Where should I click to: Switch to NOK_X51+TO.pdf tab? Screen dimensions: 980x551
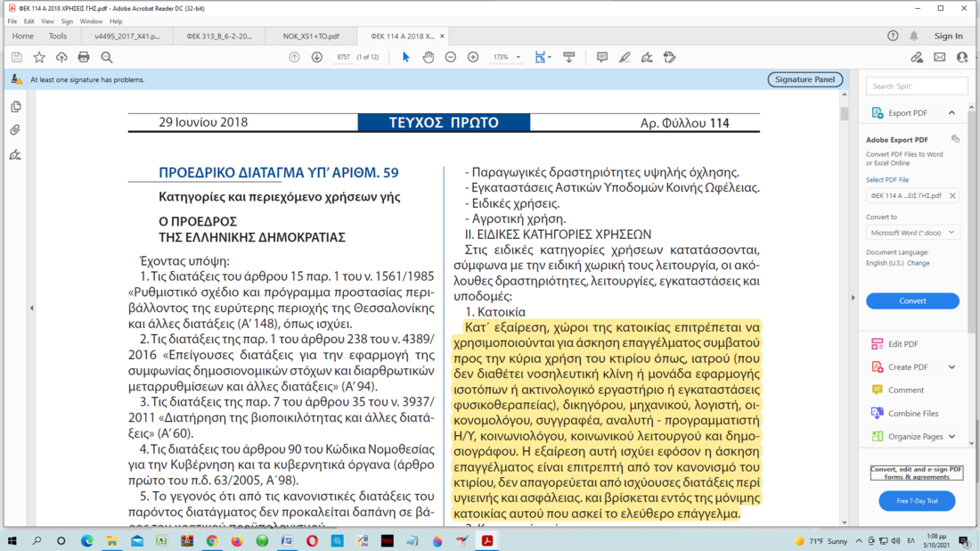click(x=311, y=37)
